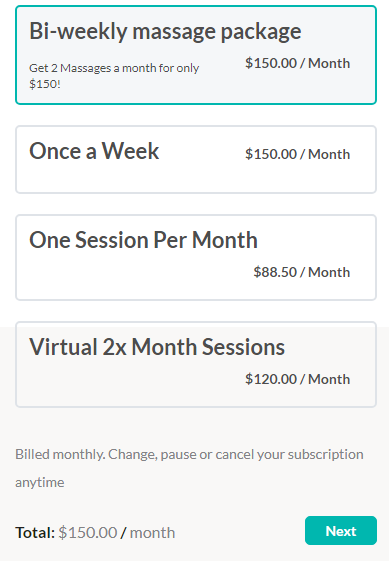The image size is (389, 561).
Task: Click the Bi-weekly package $150.00 / Month price
Action: (x=297, y=63)
